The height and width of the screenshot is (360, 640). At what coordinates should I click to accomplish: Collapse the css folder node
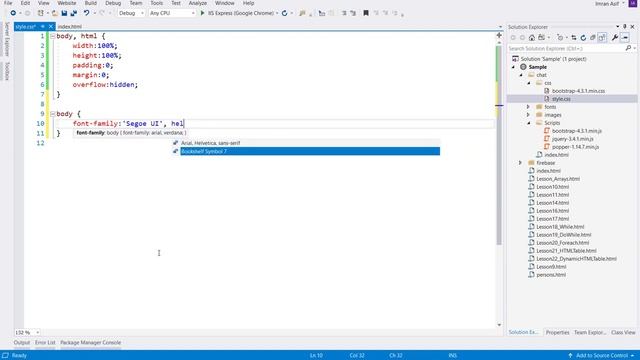point(529,83)
